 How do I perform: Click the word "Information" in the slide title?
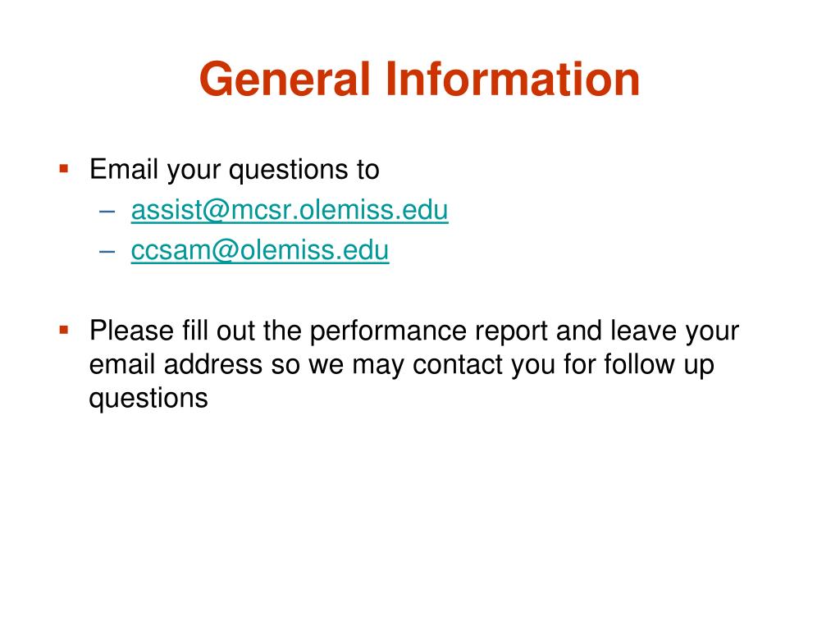(x=510, y=80)
